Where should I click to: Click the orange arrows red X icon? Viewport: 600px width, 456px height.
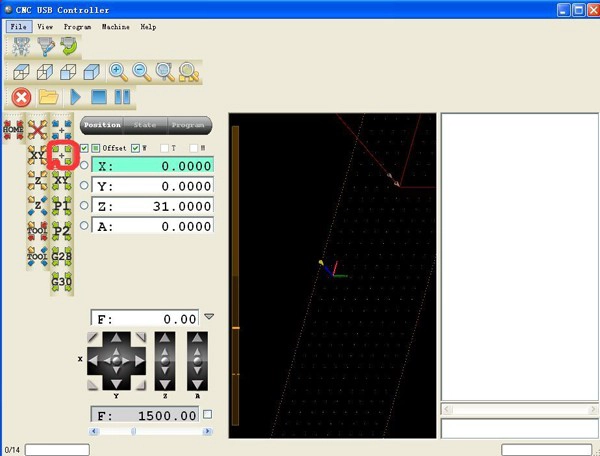[x=37, y=129]
